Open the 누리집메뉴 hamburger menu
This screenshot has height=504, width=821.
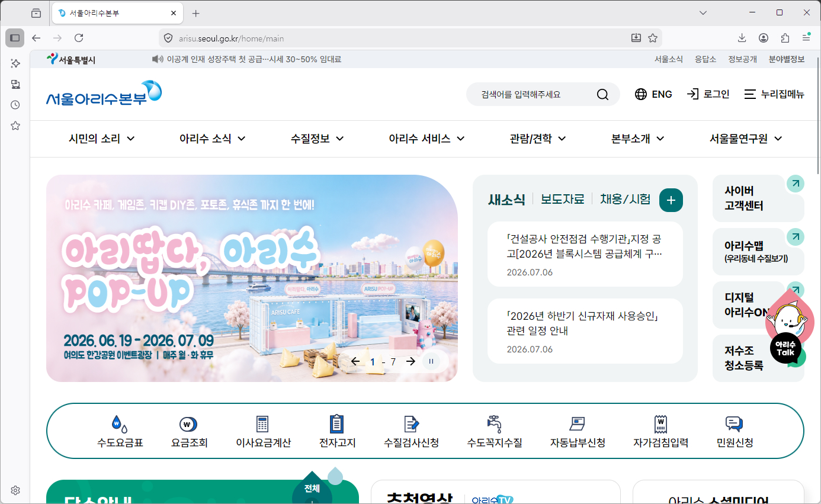pos(750,94)
